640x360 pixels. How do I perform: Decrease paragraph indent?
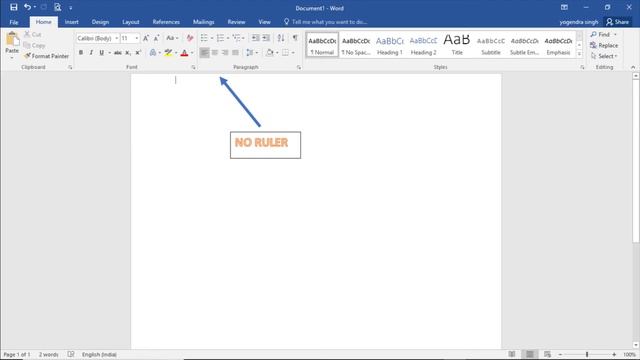(x=256, y=38)
